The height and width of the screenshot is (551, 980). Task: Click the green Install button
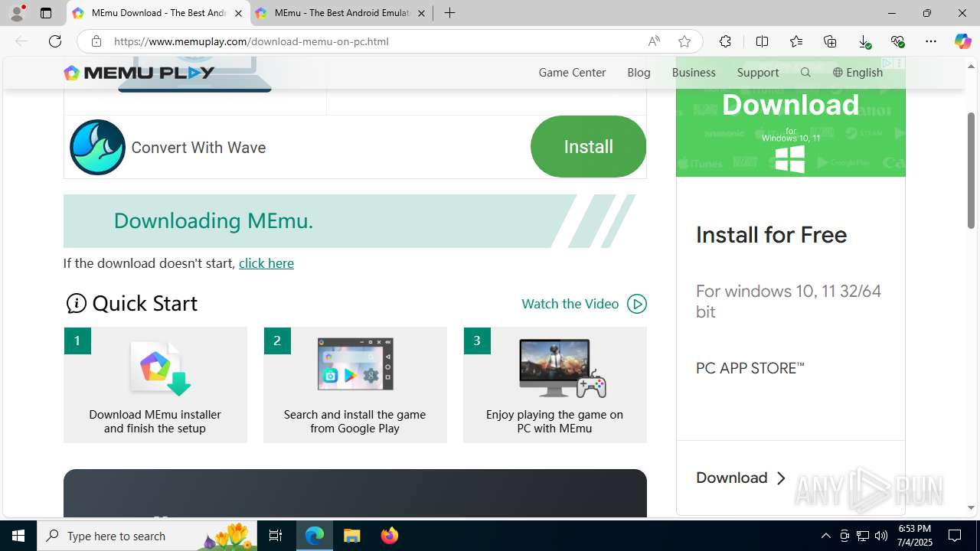pos(588,146)
